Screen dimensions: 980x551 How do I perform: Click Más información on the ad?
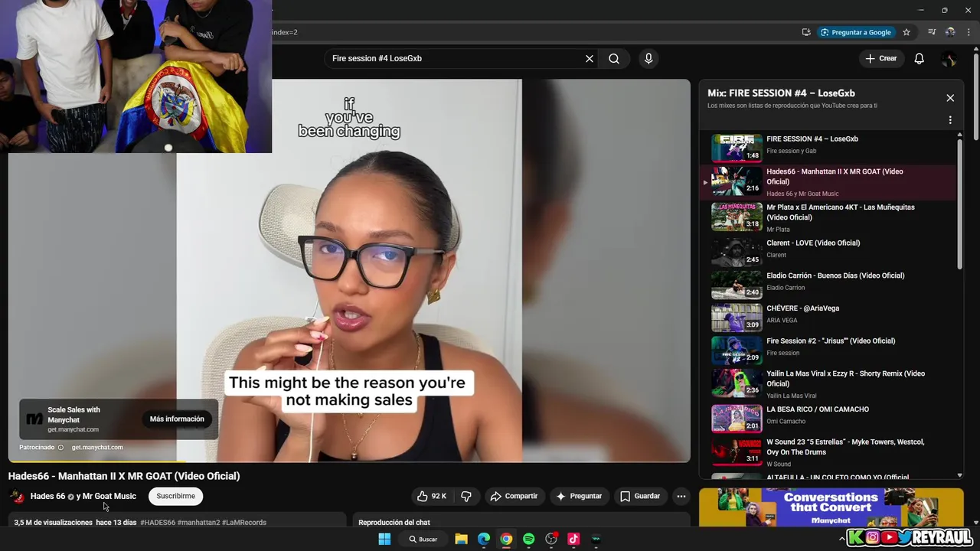pyautogui.click(x=177, y=419)
